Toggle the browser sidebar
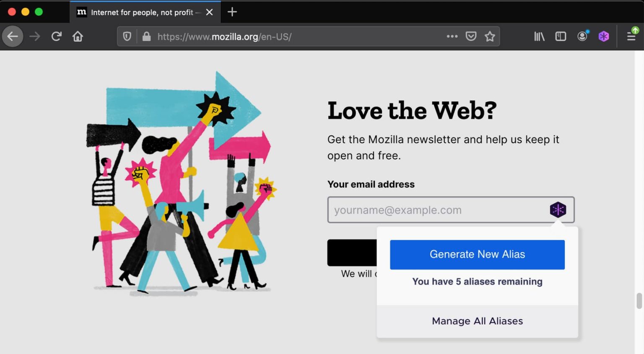This screenshot has width=644, height=354. tap(561, 36)
